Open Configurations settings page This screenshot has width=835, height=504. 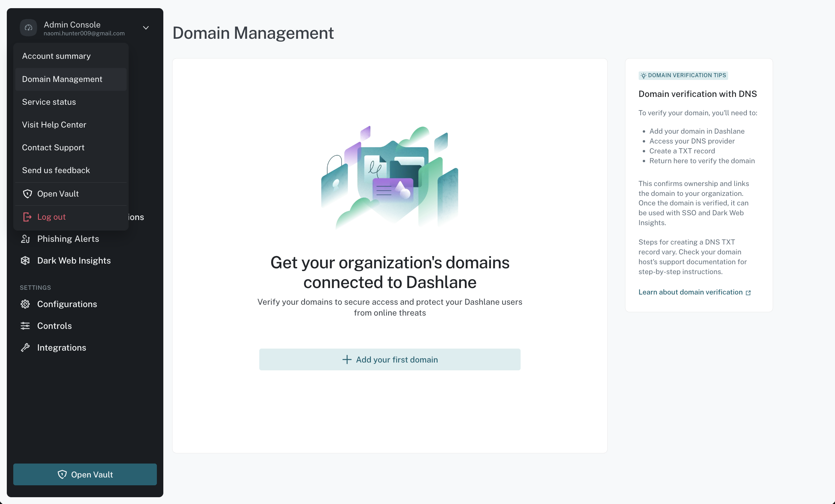coord(67,304)
